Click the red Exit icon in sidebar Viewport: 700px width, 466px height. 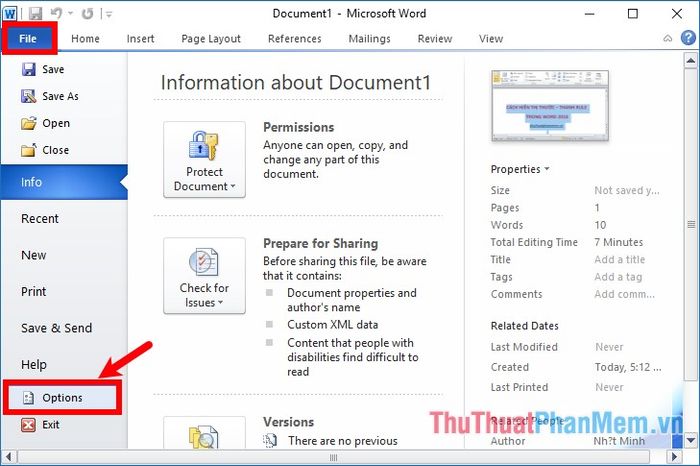click(x=28, y=424)
